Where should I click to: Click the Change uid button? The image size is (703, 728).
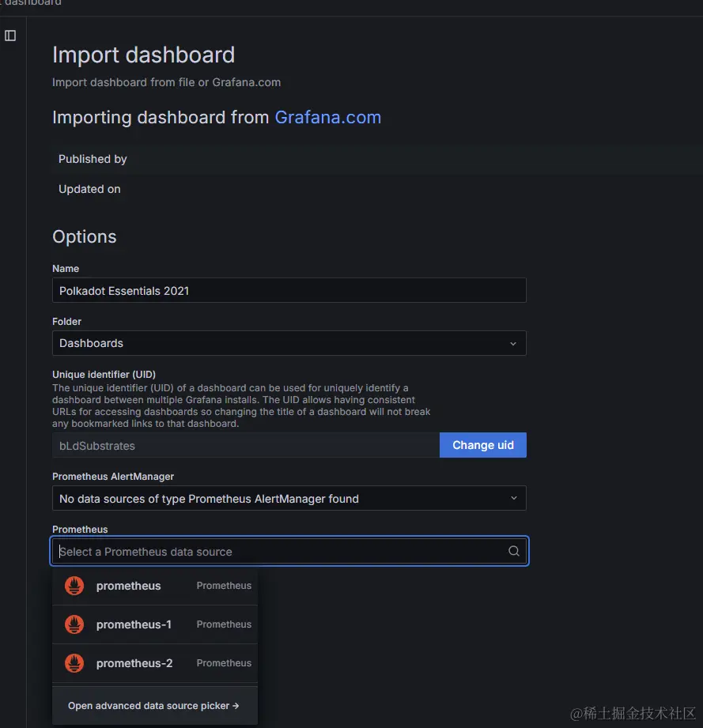click(x=483, y=445)
